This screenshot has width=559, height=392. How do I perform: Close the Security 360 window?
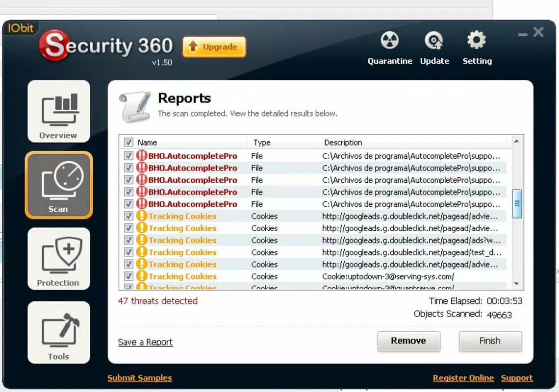[538, 32]
